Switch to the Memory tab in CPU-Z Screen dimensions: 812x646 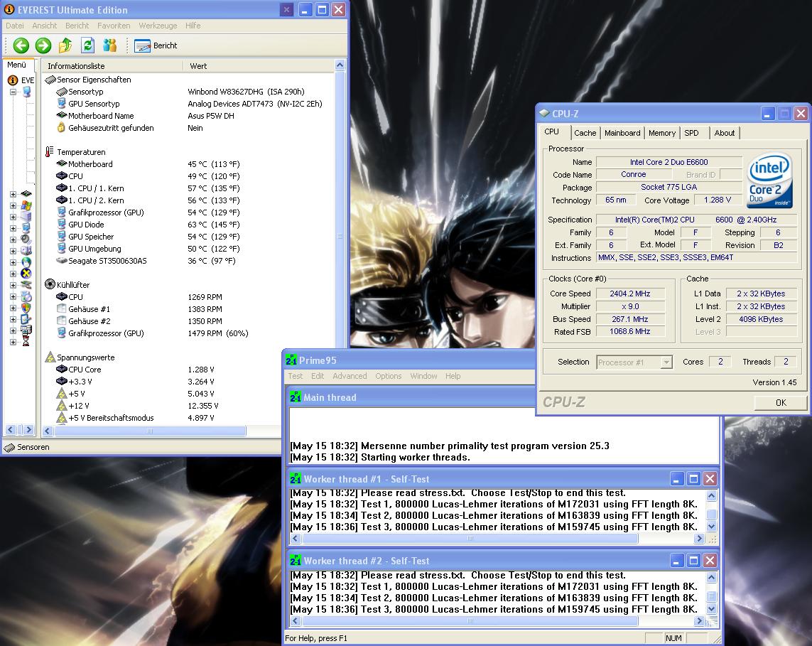click(662, 133)
